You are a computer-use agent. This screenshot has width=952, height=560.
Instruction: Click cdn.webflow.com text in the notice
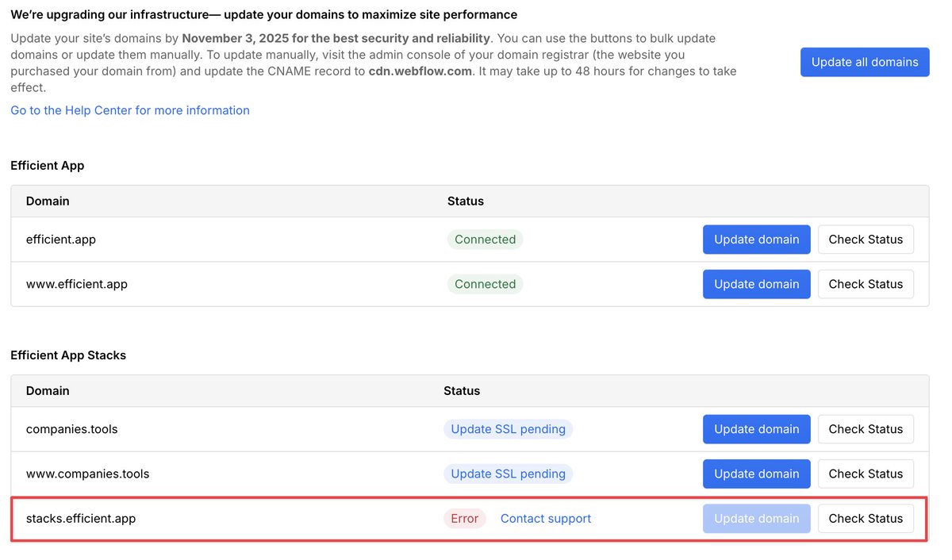tap(420, 71)
